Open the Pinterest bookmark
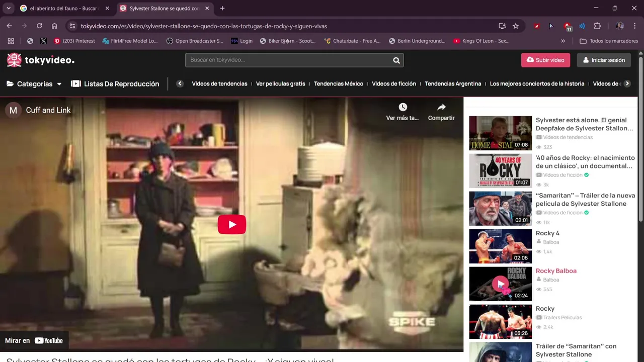 74,41
